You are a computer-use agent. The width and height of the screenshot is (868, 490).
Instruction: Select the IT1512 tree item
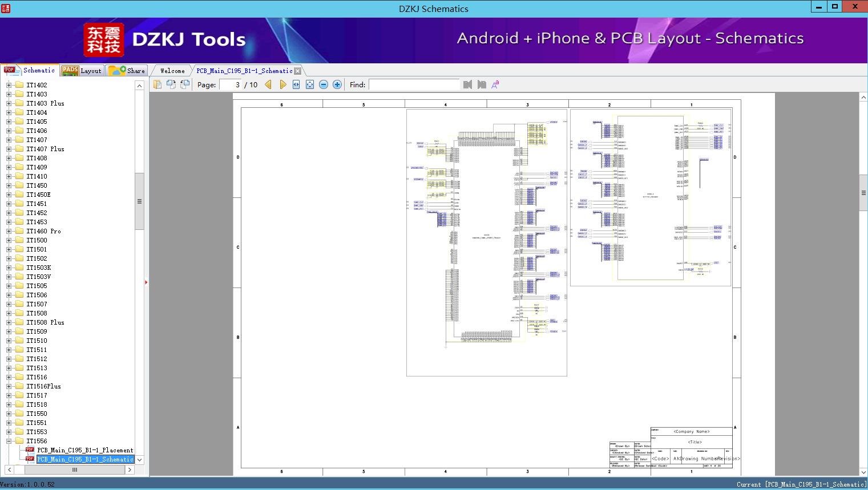pyautogui.click(x=37, y=359)
